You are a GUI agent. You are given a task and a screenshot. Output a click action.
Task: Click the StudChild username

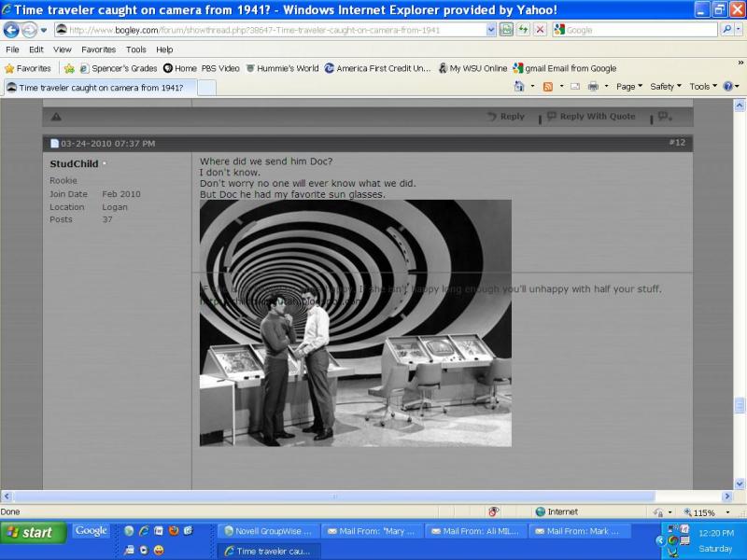[x=74, y=163]
